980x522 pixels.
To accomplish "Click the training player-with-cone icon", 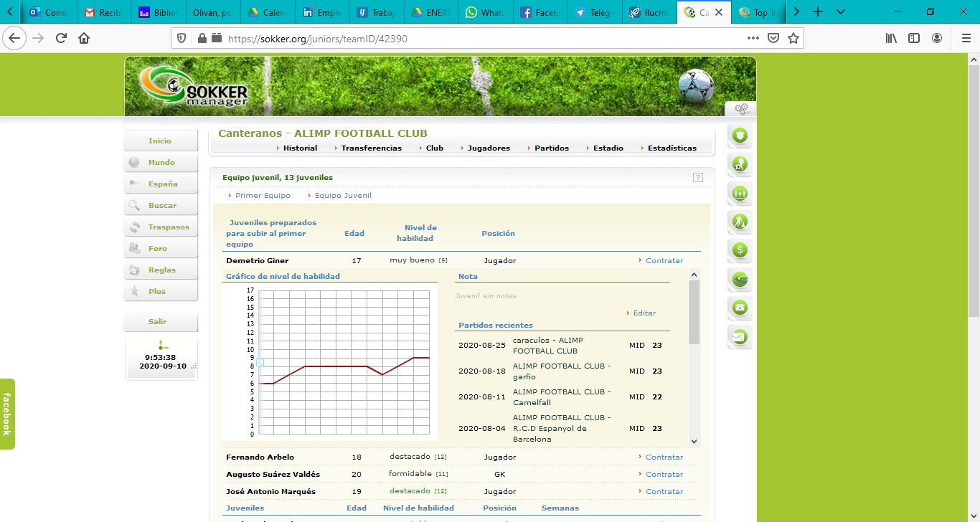I will pos(740,222).
